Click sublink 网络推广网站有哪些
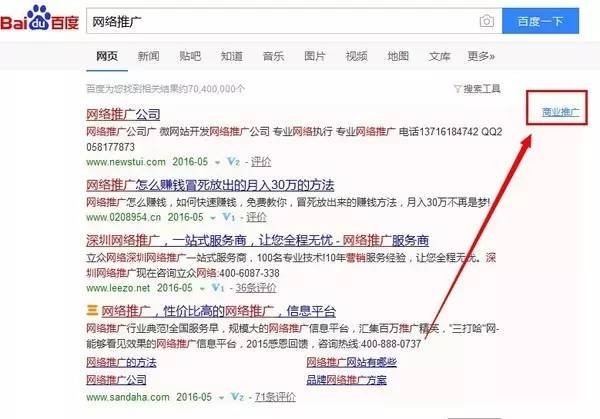The image size is (600, 419). pos(351,362)
